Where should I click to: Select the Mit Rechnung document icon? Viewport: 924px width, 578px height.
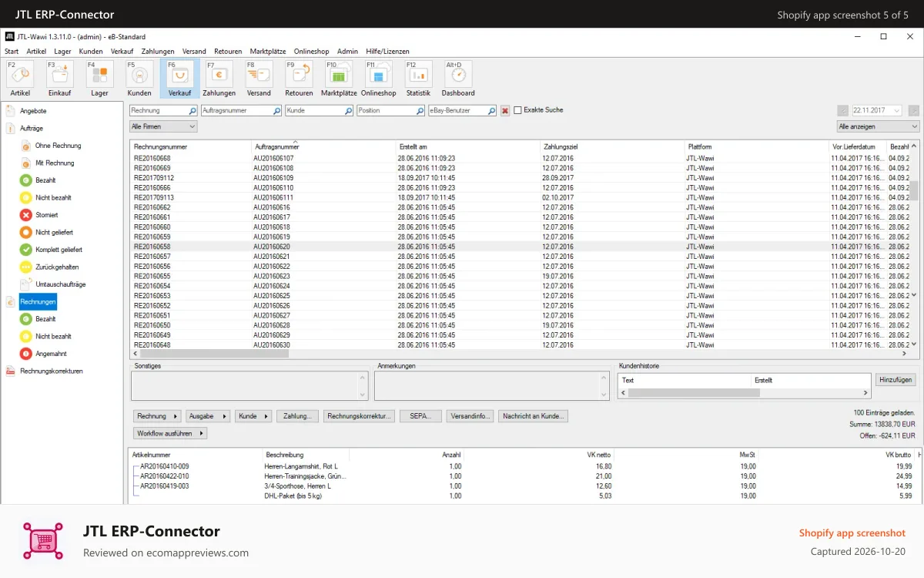click(25, 163)
